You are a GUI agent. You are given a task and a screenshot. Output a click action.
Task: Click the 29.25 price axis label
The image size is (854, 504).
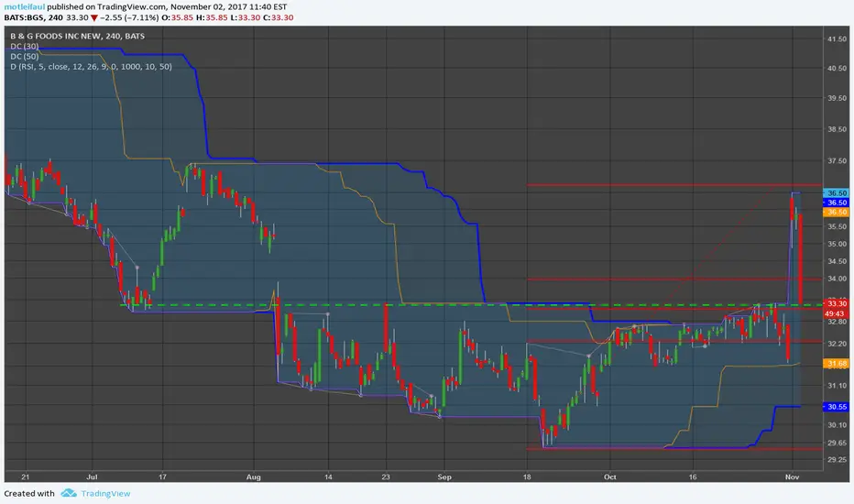[x=838, y=460]
